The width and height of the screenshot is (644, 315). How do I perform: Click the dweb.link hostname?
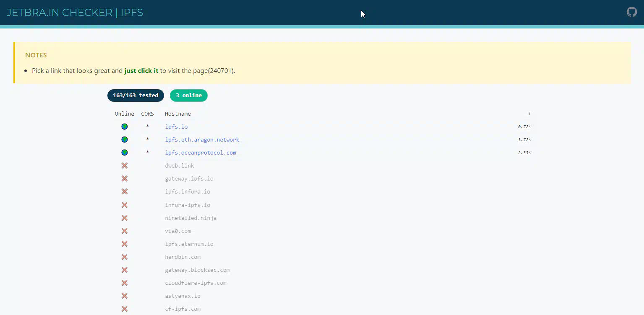coord(180,165)
